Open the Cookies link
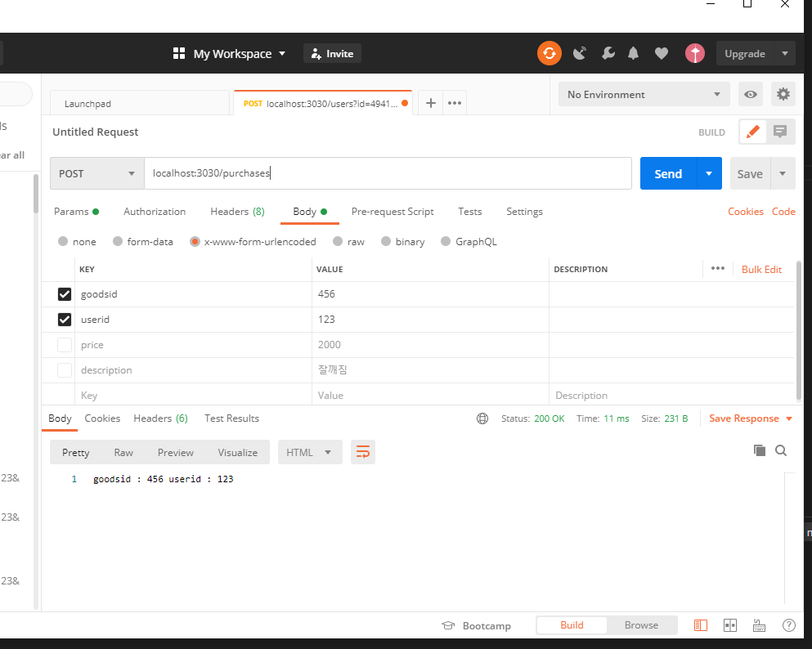 (x=745, y=211)
